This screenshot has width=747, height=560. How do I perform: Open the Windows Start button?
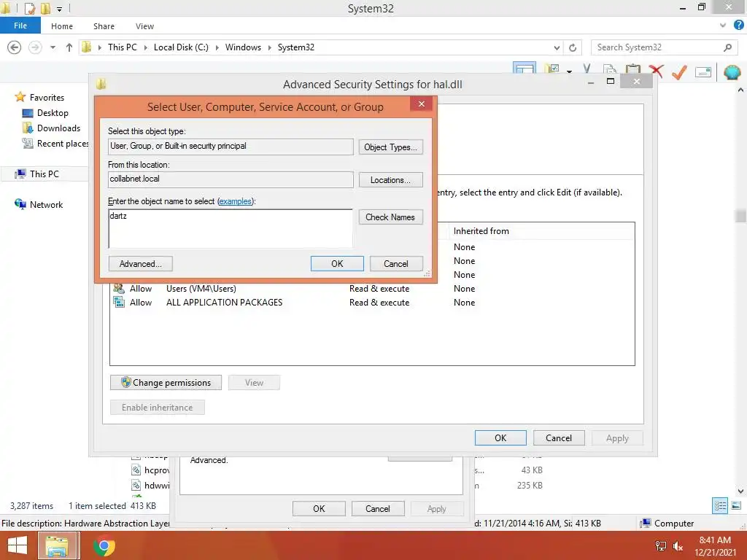click(x=18, y=545)
